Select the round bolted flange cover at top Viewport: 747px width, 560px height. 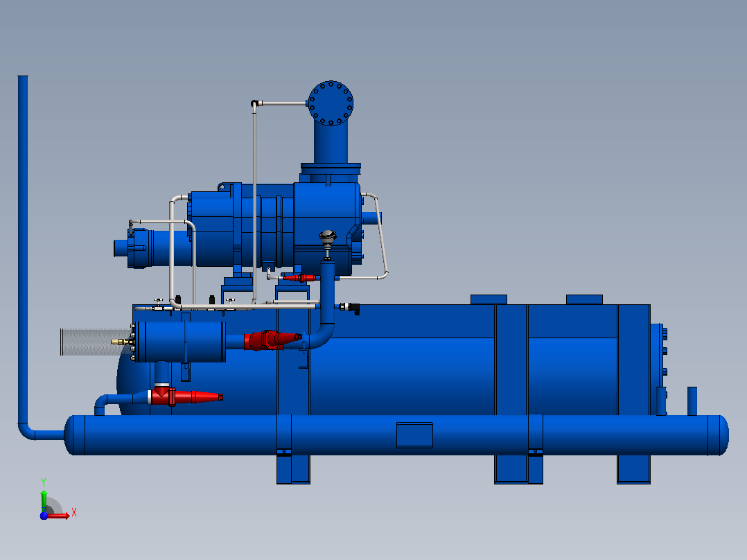(331, 103)
